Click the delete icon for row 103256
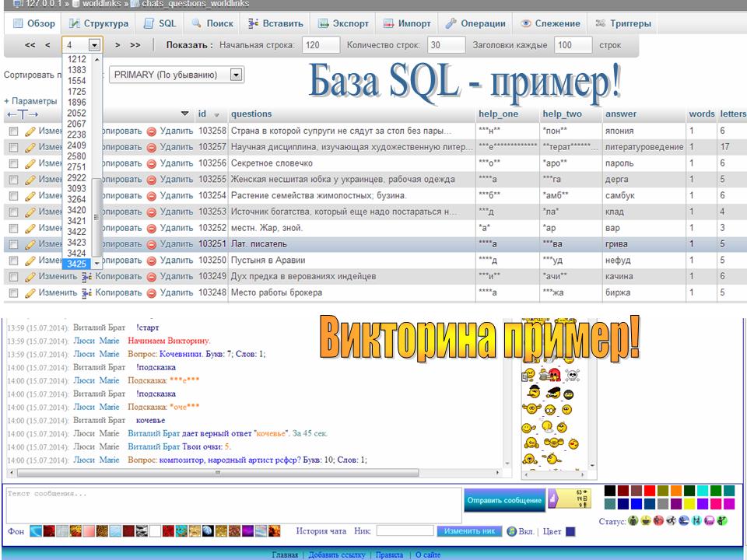Screen dimensions: 747x560 coord(152,163)
